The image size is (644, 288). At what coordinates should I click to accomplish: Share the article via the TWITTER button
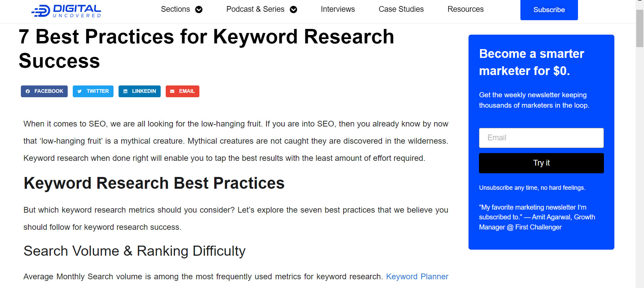93,91
